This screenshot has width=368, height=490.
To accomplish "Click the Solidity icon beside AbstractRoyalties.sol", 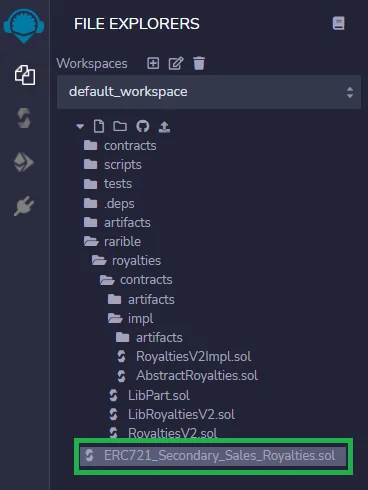I will [x=121, y=376].
